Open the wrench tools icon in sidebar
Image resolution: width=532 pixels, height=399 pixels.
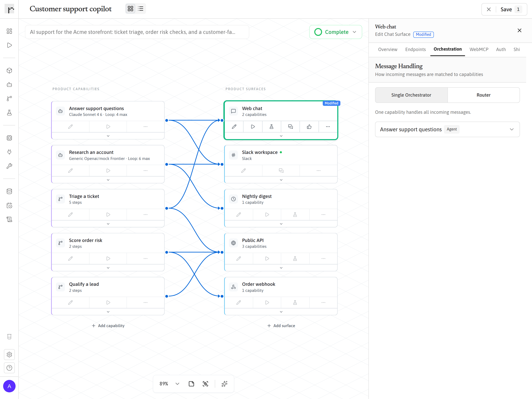[9, 166]
